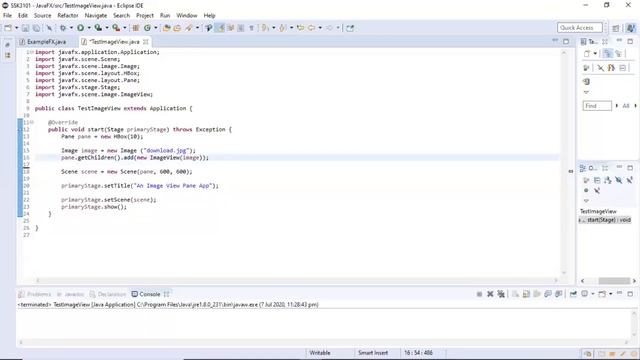Switch to the Javadoc tab
Screen dimensions: 640x360
(70, 294)
